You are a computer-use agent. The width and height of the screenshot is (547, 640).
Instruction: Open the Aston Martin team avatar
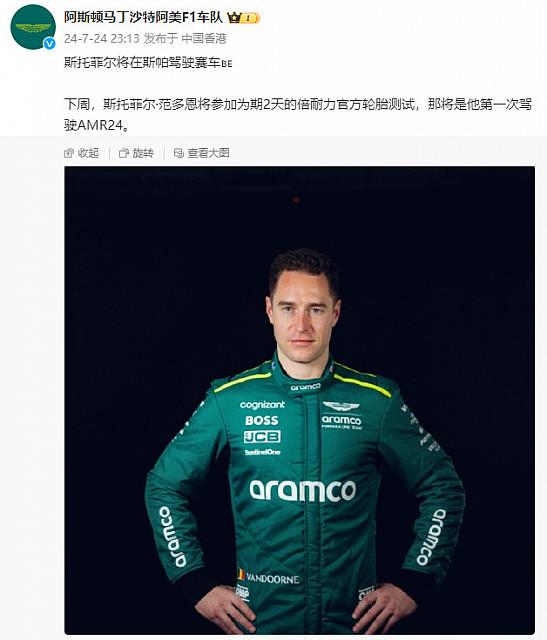(x=33, y=27)
